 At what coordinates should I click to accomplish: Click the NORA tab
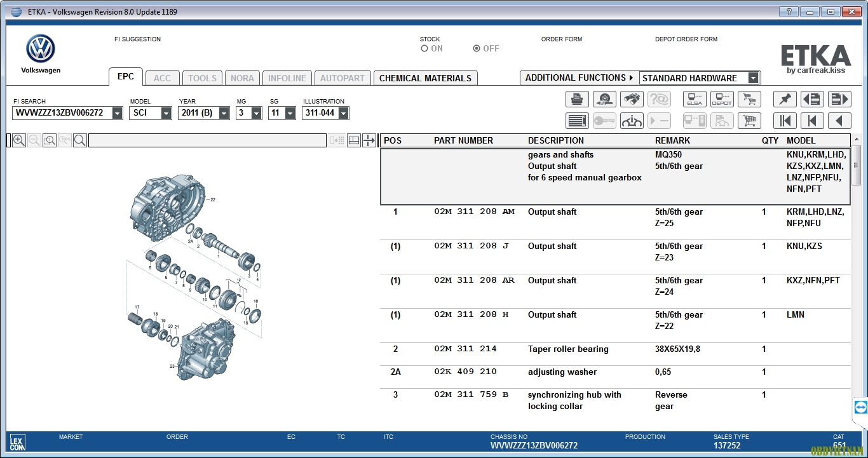tap(242, 78)
